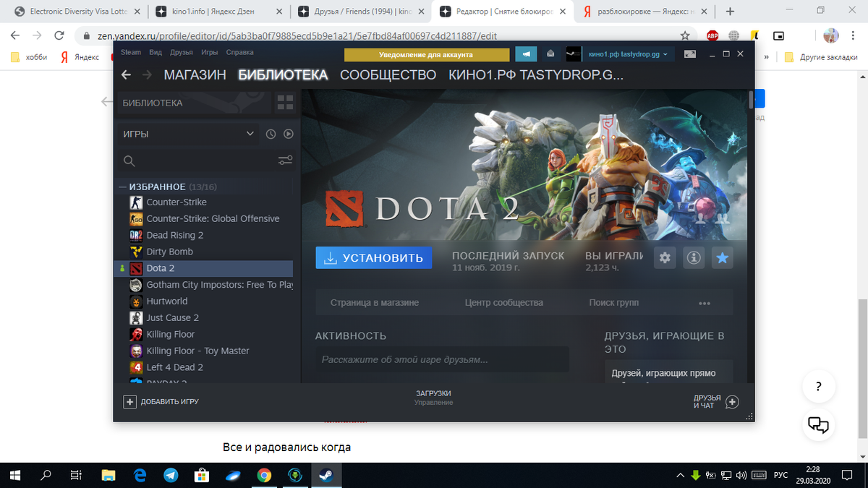Open the Steam menu

pos(131,52)
